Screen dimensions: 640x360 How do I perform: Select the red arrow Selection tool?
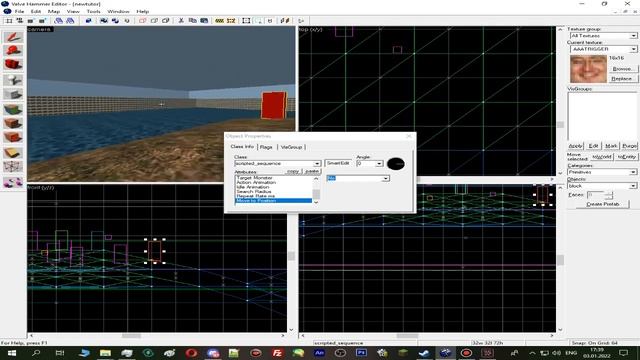point(13,37)
